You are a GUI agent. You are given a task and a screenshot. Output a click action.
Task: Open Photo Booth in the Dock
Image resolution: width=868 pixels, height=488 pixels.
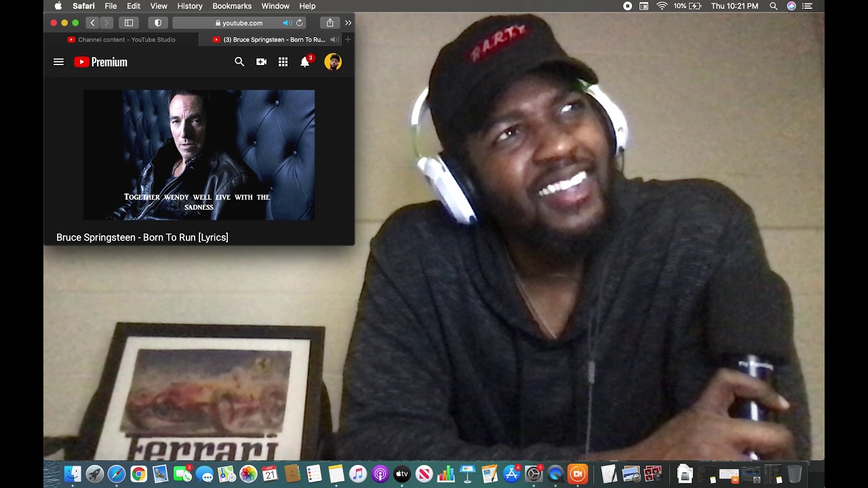tap(652, 474)
